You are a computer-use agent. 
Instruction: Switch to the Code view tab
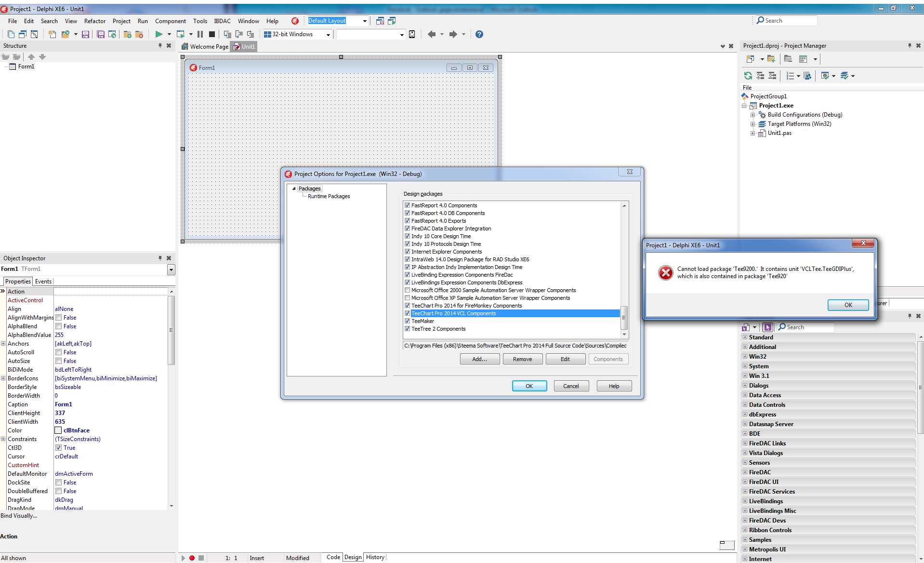[333, 557]
